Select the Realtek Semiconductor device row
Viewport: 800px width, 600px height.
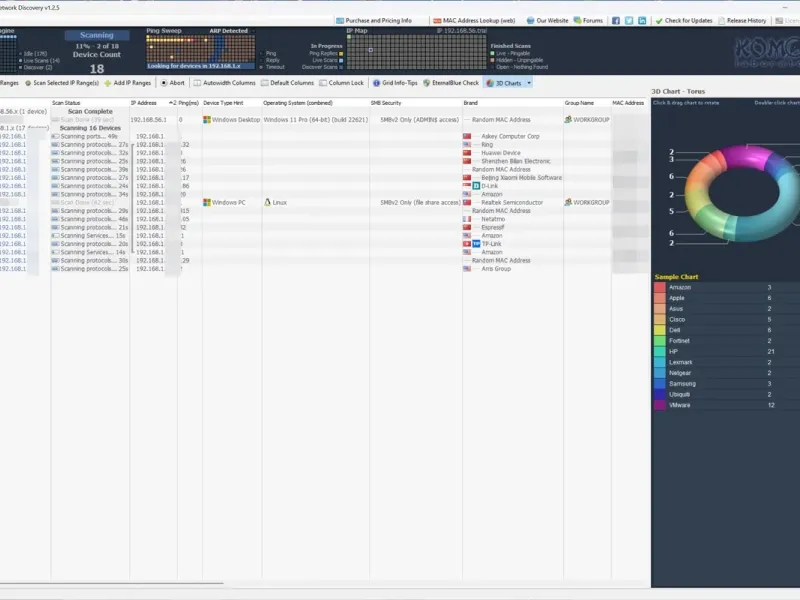click(x=324, y=203)
